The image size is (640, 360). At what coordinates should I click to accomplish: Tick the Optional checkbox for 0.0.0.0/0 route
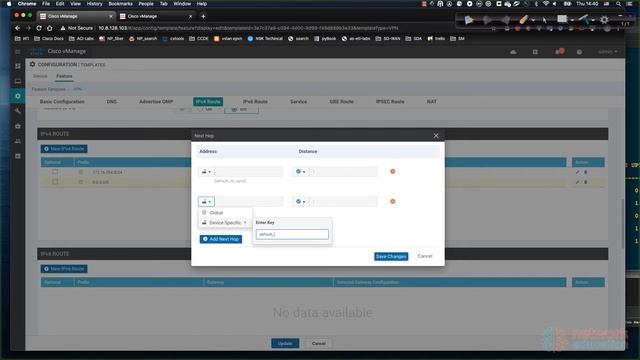[55, 182]
